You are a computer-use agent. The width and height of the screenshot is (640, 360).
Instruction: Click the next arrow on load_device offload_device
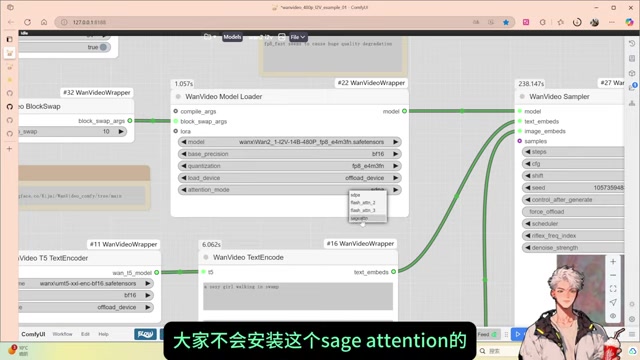point(396,178)
